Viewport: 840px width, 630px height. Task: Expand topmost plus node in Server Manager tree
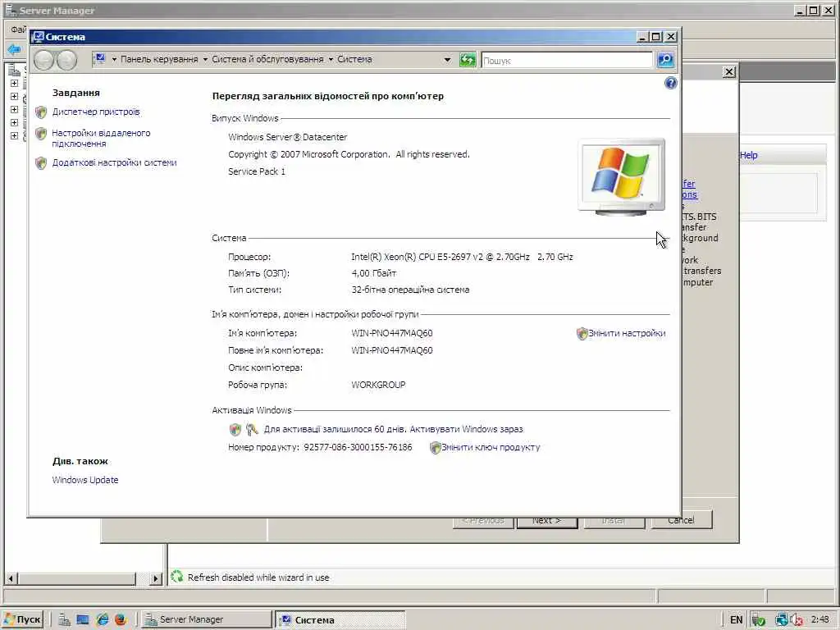tap(15, 84)
